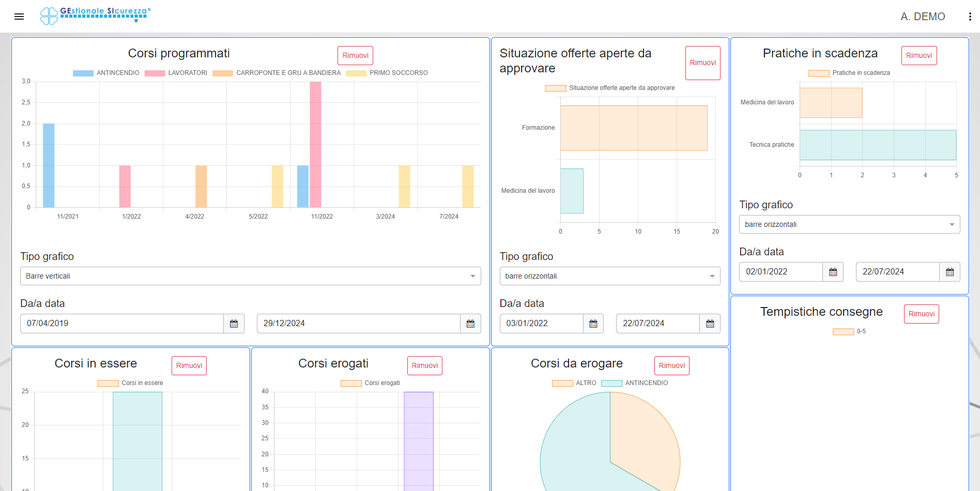Open calendar for Situazione offerte start date 03/01/2022
This screenshot has height=491, width=980.
pyautogui.click(x=593, y=324)
